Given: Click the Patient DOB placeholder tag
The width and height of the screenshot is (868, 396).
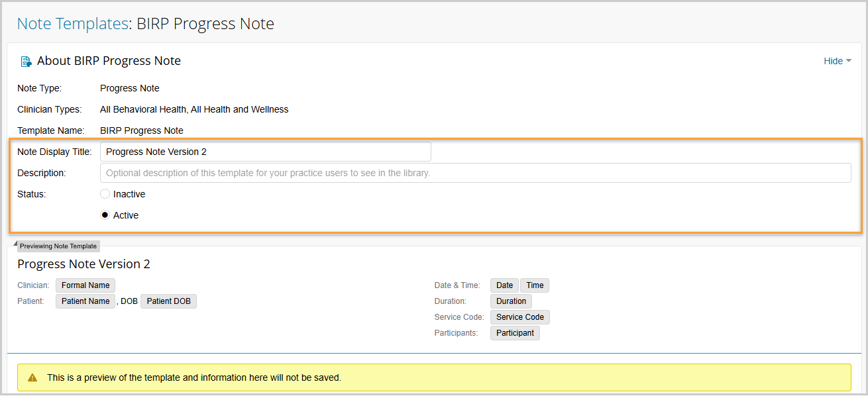Looking at the screenshot, I should coord(168,301).
